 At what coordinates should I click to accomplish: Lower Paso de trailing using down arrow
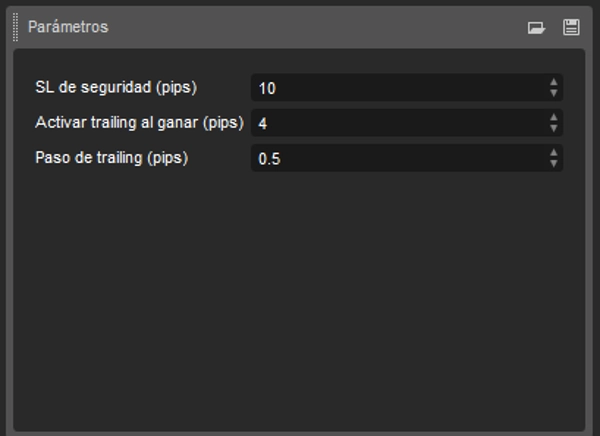coord(554,163)
